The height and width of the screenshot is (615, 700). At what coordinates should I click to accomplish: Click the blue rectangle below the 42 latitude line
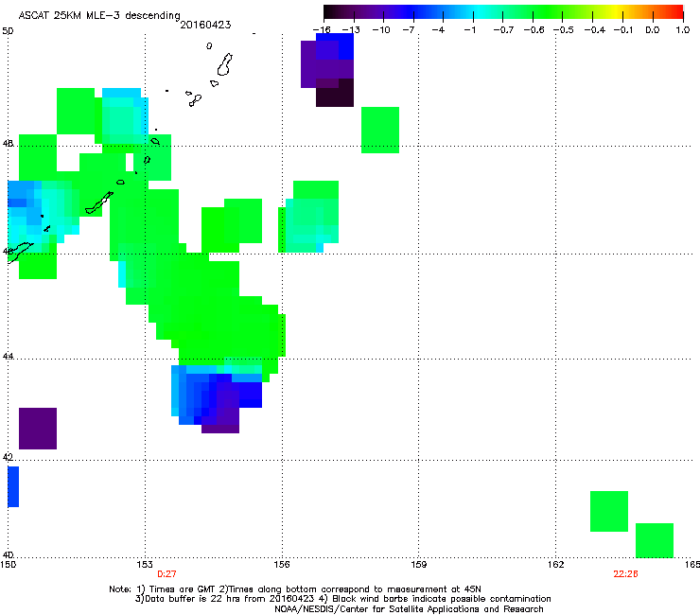click(13, 487)
